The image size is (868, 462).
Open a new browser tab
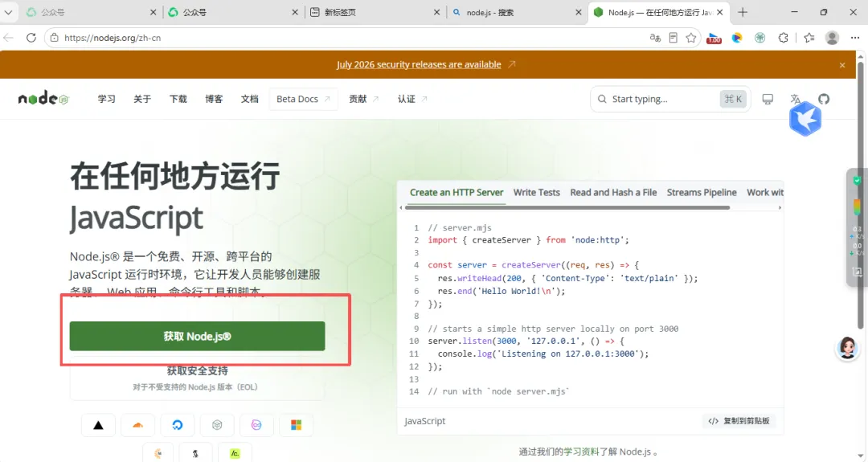743,12
